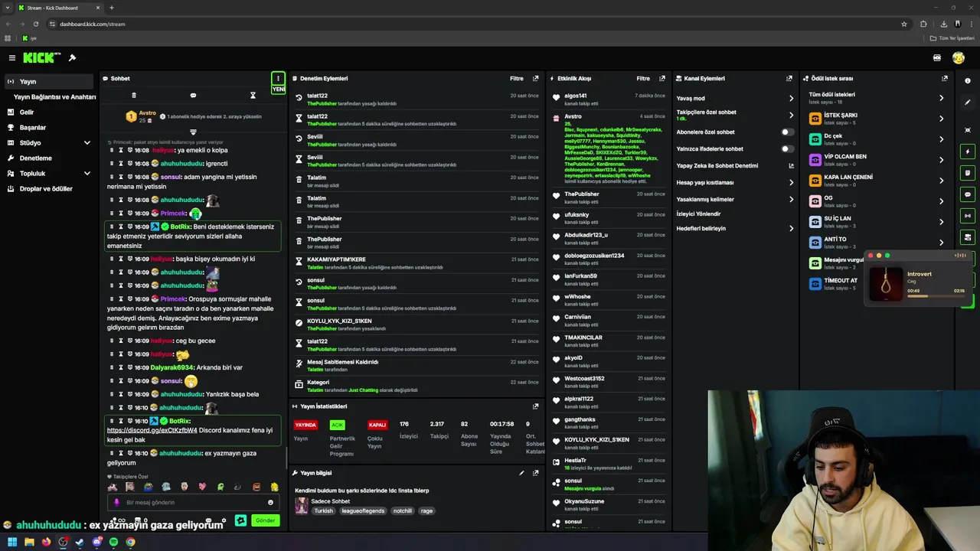Expand the Stüdyo sidebar section
980x551 pixels.
pos(87,143)
